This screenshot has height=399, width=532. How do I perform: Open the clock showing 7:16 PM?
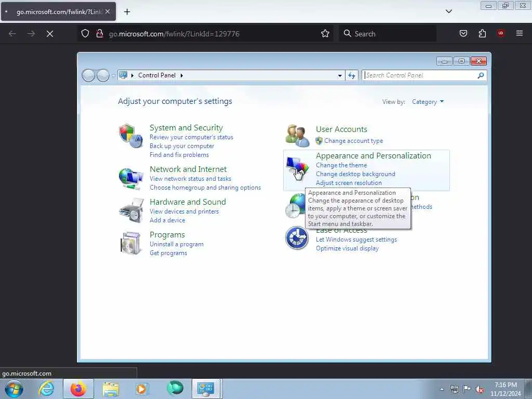[x=506, y=389]
